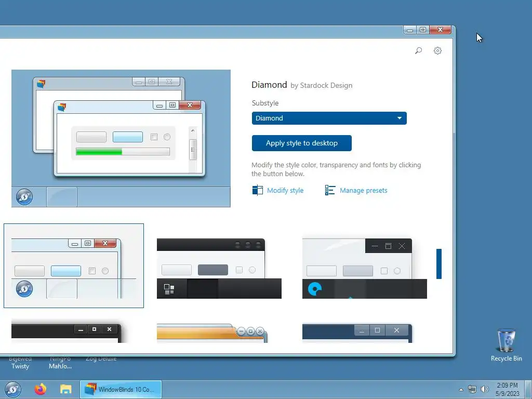Click the WindowBlinds 10 taskbar button
Screen dimensions: 532x399
121,389
